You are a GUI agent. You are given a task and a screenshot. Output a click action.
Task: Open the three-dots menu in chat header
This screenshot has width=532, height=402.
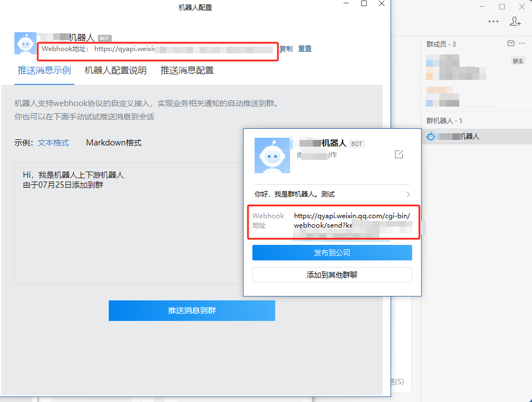493,21
